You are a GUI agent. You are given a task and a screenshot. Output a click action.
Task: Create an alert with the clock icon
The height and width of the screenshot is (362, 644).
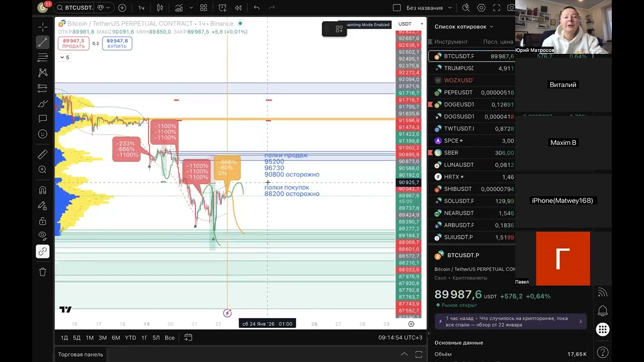pos(223,8)
